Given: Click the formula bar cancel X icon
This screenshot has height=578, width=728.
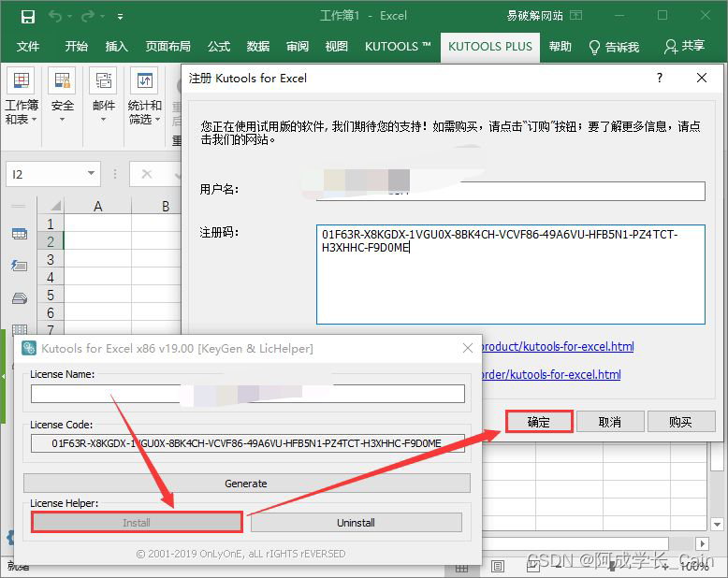Looking at the screenshot, I should pos(147,174).
